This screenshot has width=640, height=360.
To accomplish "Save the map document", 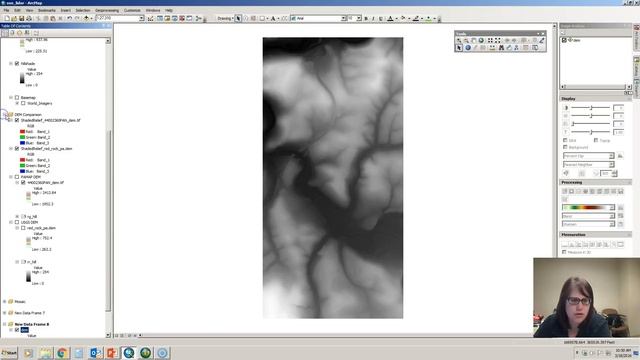I will point(21,18).
